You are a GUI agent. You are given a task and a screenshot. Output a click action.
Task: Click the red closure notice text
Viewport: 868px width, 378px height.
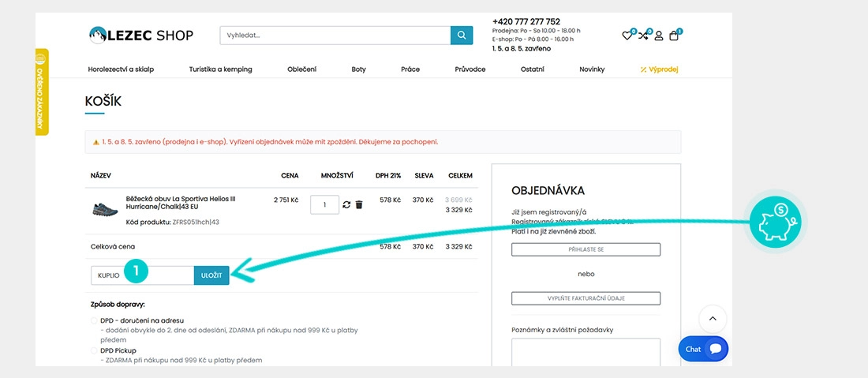click(x=270, y=142)
